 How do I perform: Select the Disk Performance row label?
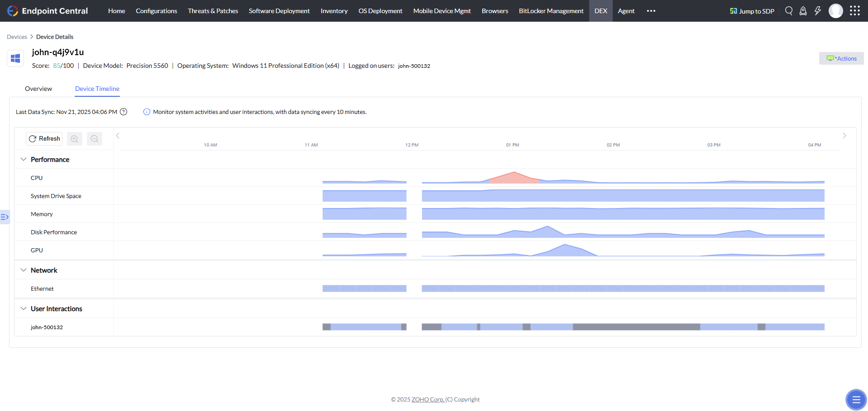pyautogui.click(x=54, y=232)
